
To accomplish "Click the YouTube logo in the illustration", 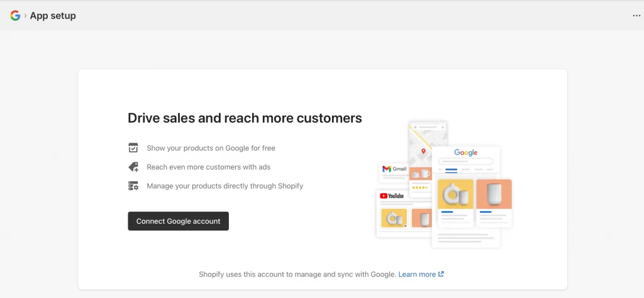I will (392, 196).
